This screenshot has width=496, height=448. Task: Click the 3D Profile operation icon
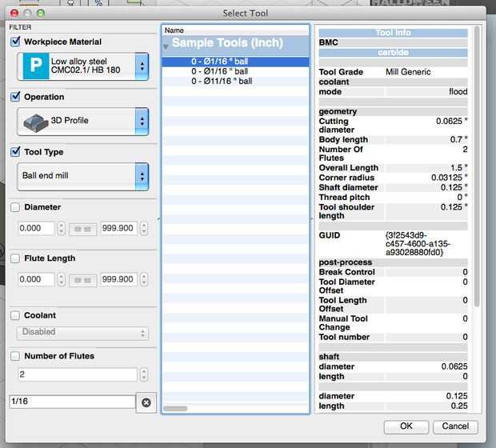point(35,122)
